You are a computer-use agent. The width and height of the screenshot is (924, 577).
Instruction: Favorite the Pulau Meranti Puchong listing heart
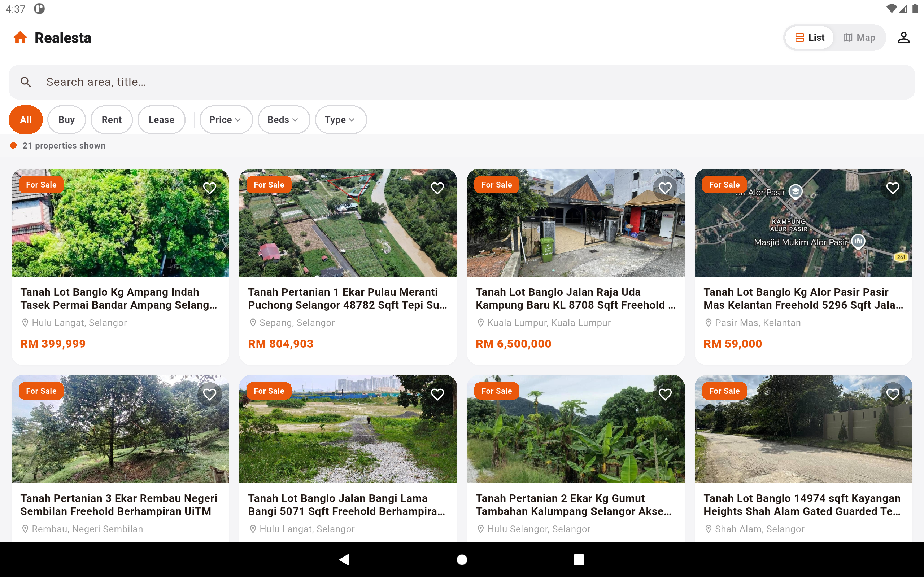pos(437,188)
